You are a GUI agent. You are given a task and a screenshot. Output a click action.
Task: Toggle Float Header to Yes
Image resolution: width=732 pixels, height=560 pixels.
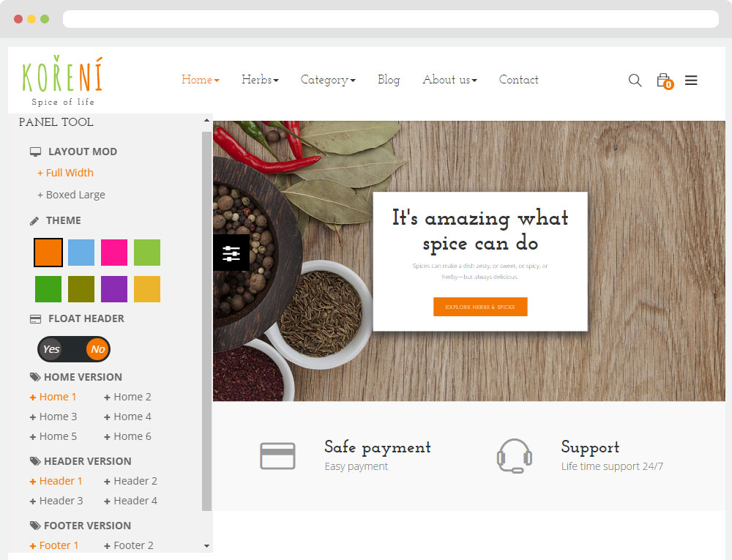(51, 349)
